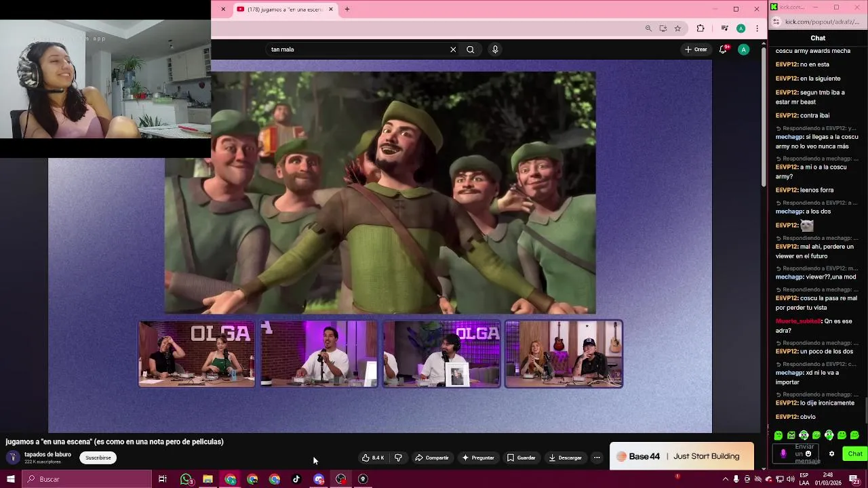The height and width of the screenshot is (488, 868).
Task: Select last green emote in Kick quick bar
Action: pyautogui.click(x=854, y=435)
